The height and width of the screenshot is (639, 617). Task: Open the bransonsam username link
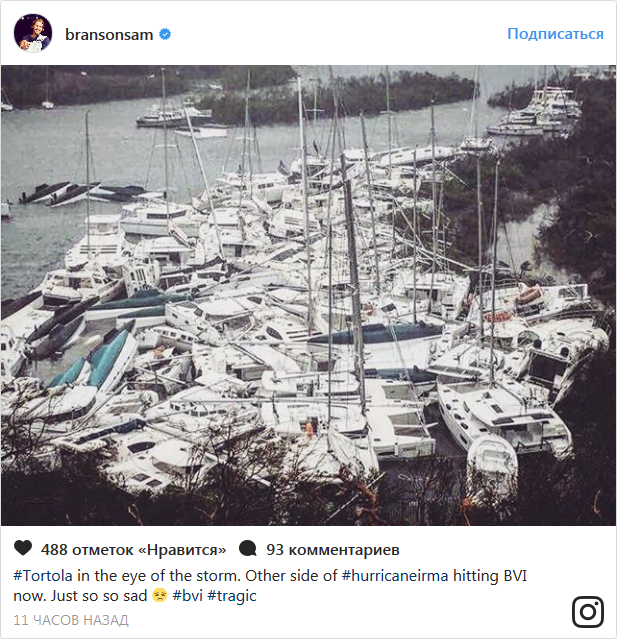click(x=109, y=34)
